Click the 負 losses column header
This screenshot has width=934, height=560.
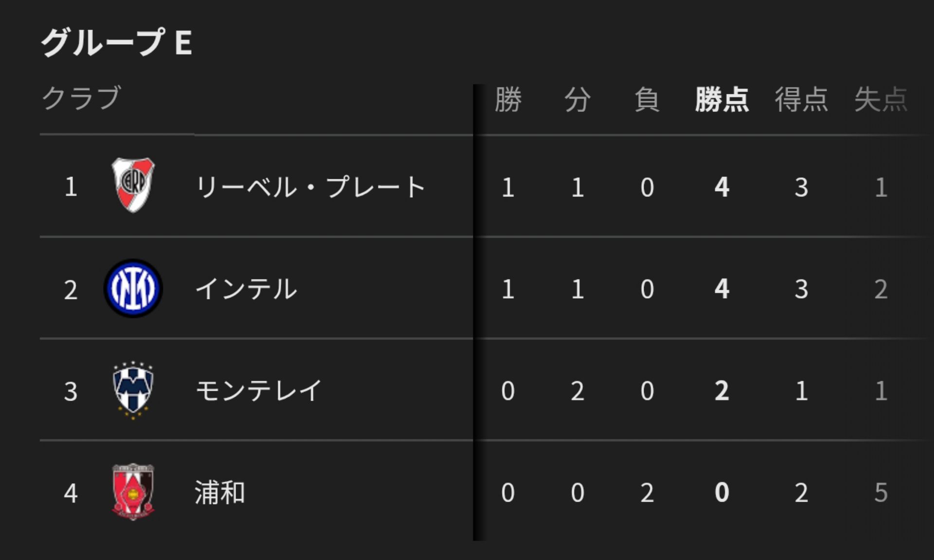(x=647, y=100)
